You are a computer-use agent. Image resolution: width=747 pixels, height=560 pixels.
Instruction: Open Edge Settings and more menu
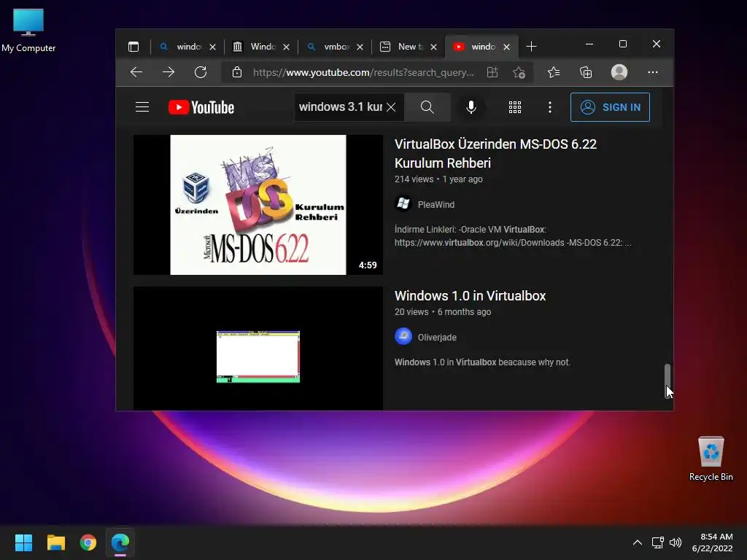[x=653, y=72]
